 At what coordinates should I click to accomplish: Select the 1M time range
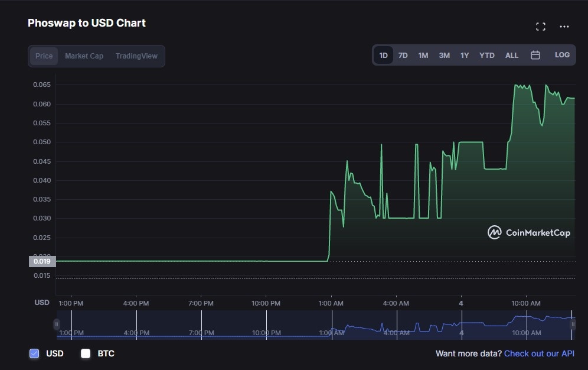click(x=423, y=55)
